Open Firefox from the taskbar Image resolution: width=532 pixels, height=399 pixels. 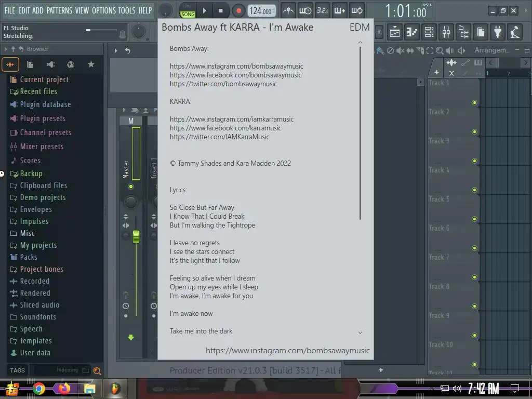(64, 388)
